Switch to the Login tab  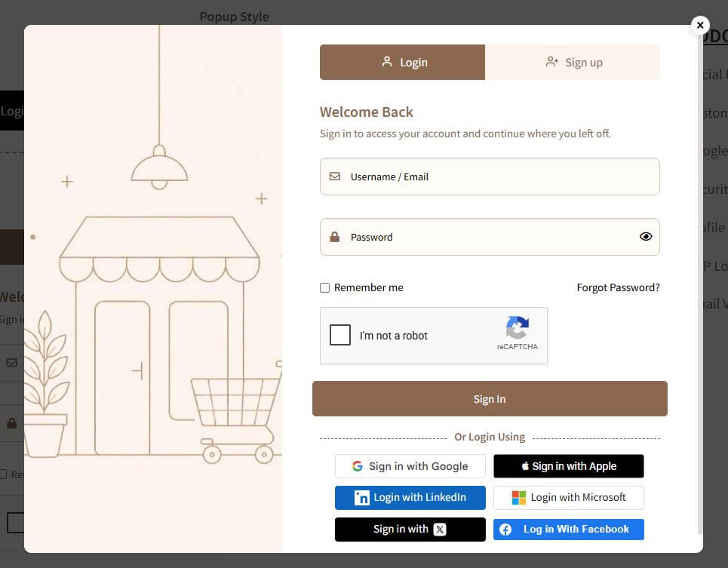click(402, 62)
